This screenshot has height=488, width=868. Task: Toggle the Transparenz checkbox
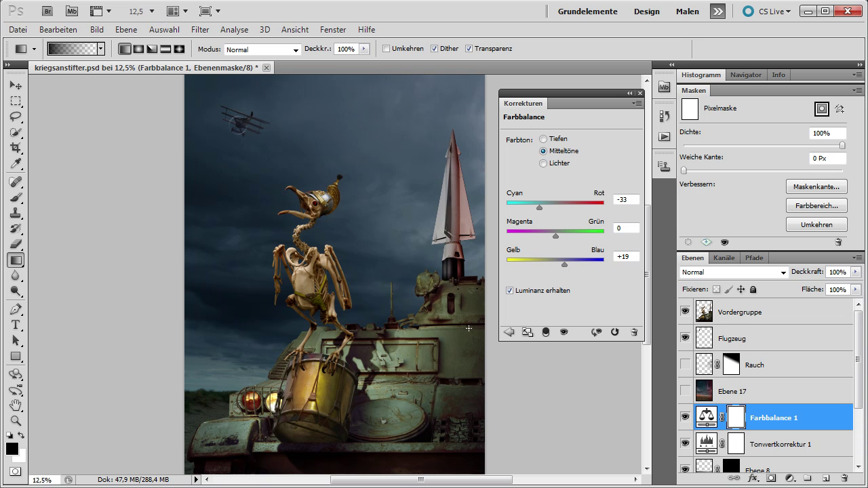(469, 49)
